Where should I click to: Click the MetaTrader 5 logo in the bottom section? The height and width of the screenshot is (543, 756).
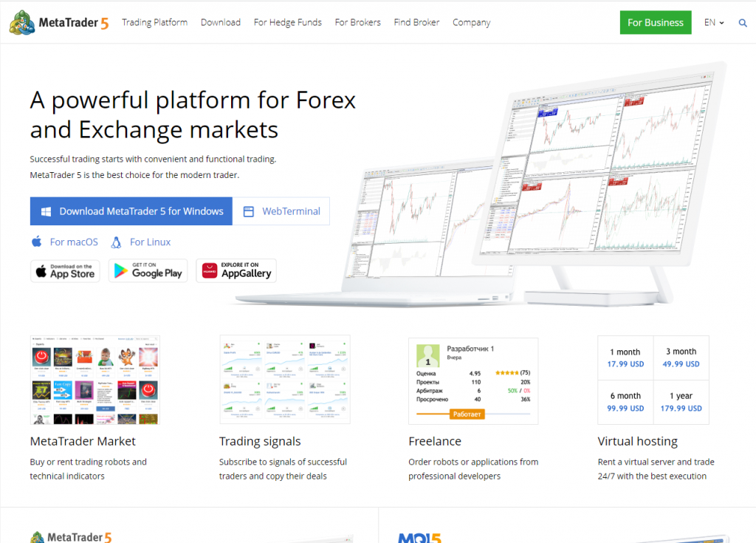coord(71,537)
